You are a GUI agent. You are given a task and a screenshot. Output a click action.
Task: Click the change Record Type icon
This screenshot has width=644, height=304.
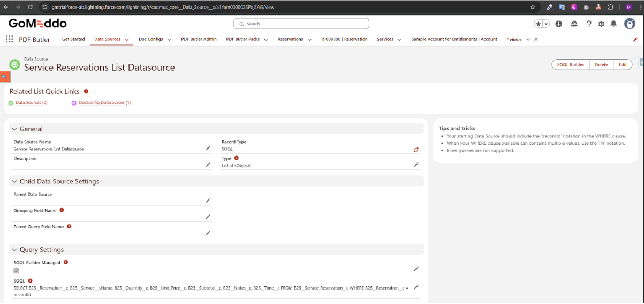point(416,150)
